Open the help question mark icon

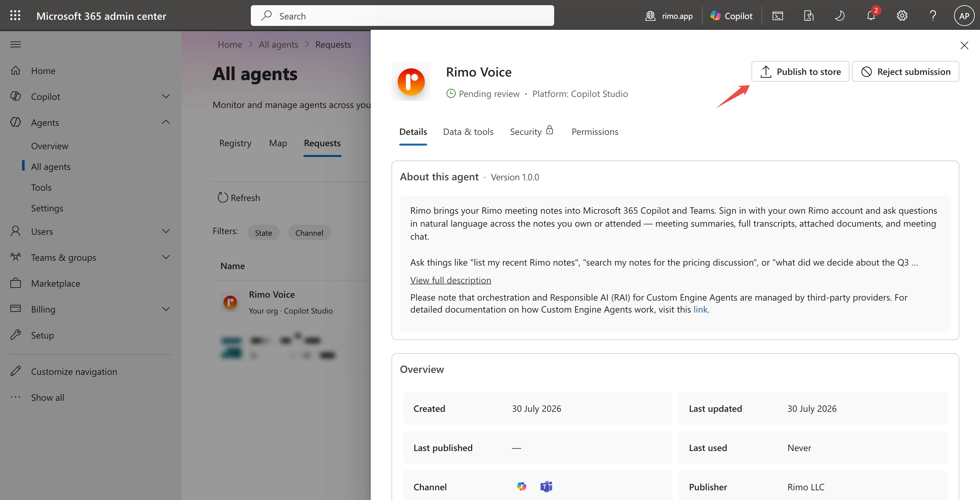933,16
